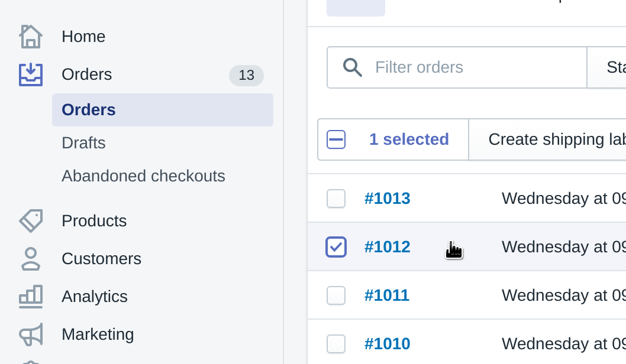Open order #1012 details
This screenshot has width=626, height=364.
pyautogui.click(x=388, y=247)
